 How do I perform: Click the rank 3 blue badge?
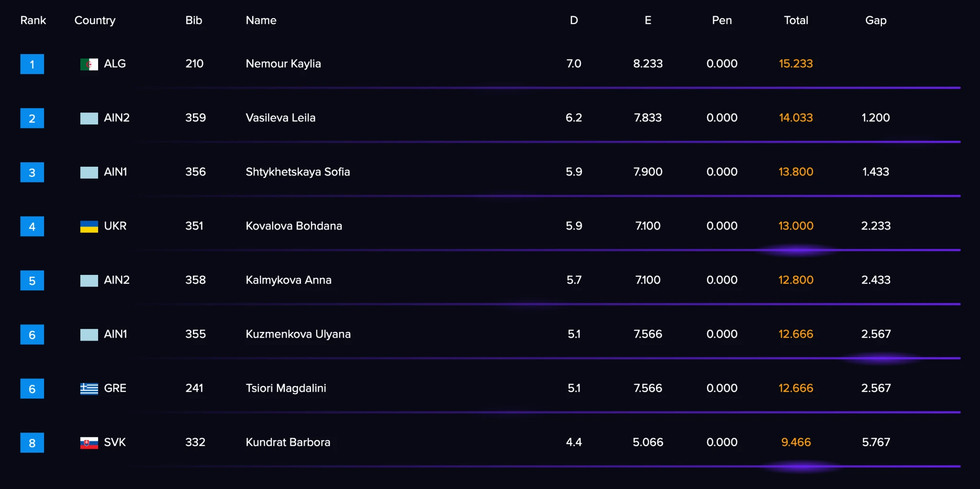point(32,172)
